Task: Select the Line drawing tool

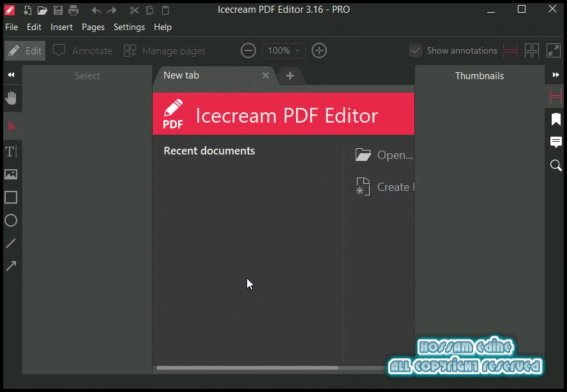Action: tap(11, 243)
